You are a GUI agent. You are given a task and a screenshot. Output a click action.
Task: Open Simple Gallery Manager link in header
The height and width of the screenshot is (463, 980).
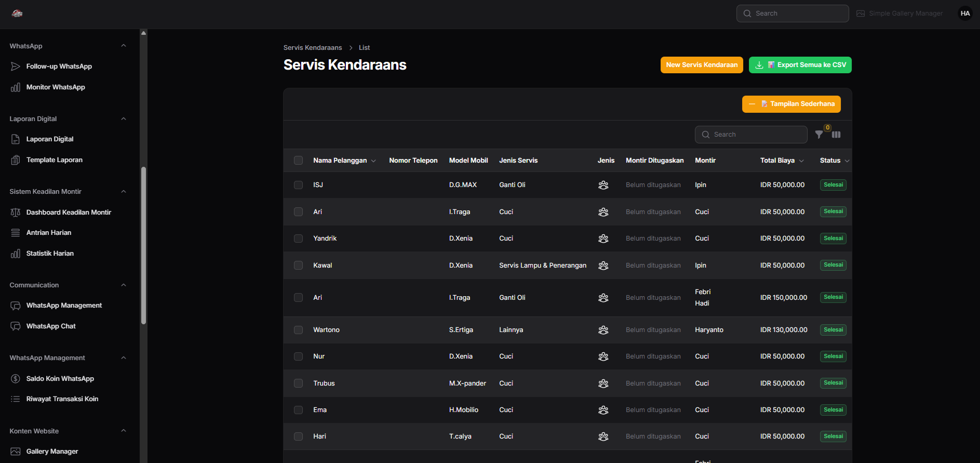(x=900, y=14)
